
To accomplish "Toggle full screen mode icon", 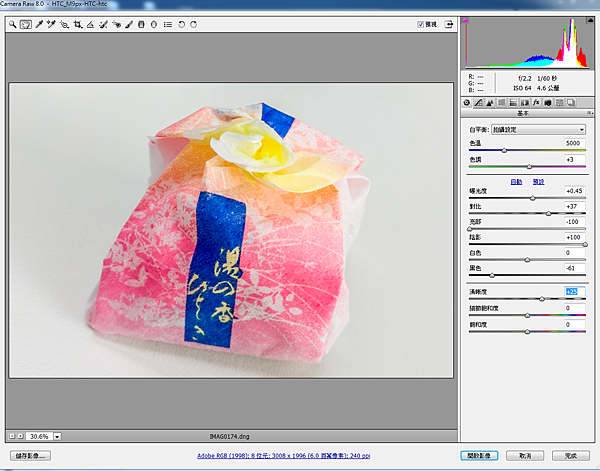I will tap(448, 24).
